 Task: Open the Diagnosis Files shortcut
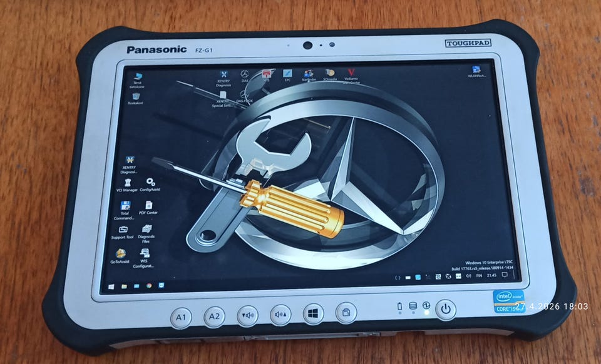coord(146,234)
